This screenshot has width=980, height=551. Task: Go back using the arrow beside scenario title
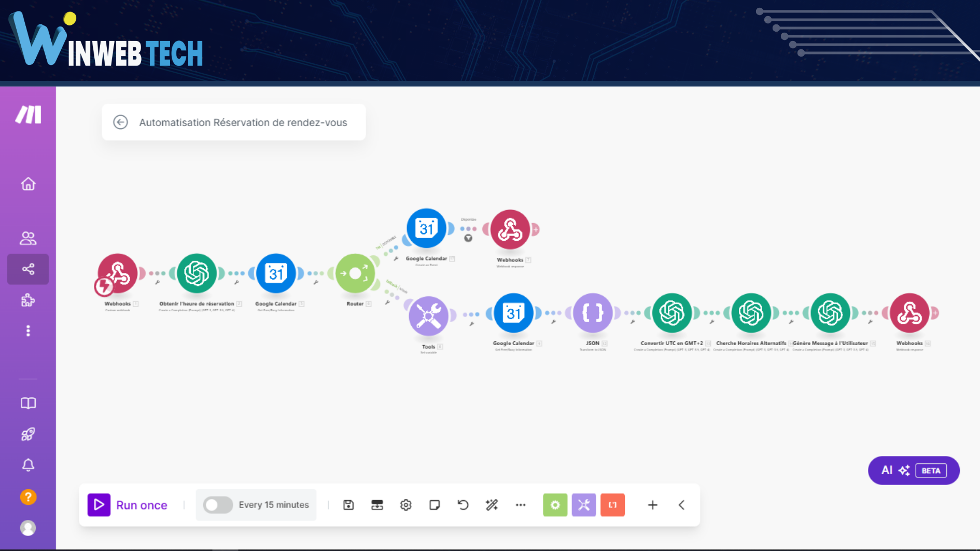point(120,122)
